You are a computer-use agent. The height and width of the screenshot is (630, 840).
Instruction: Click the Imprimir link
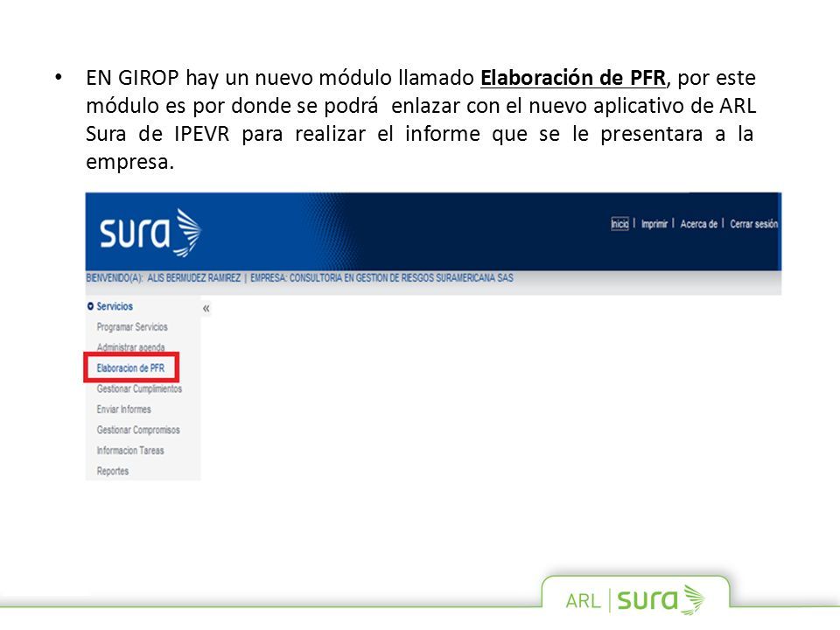coord(654,224)
